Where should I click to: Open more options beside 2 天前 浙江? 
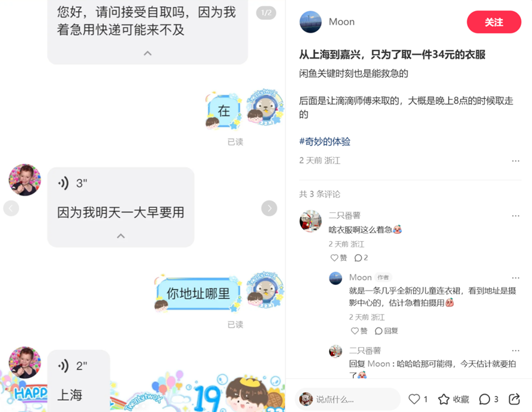tap(515, 161)
